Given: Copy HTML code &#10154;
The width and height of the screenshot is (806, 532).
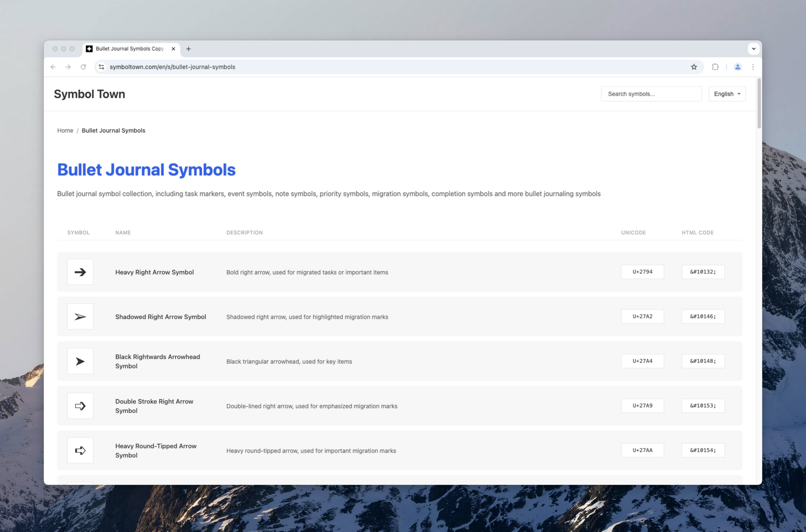Looking at the screenshot, I should 703,450.
